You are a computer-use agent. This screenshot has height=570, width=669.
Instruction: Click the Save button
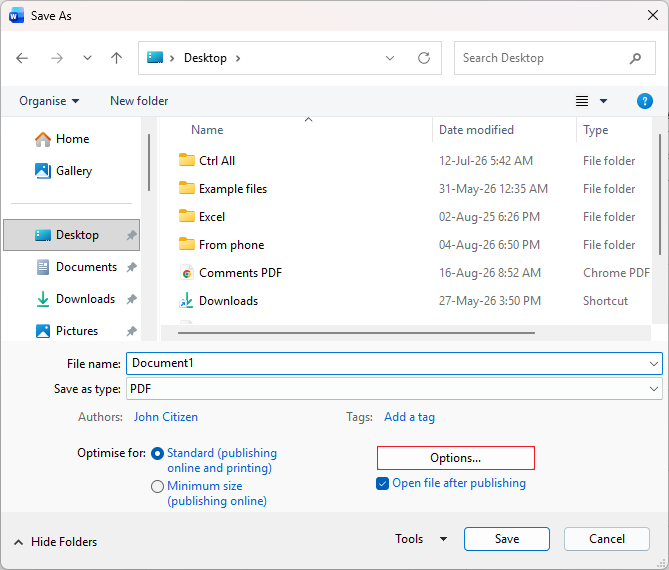(507, 539)
